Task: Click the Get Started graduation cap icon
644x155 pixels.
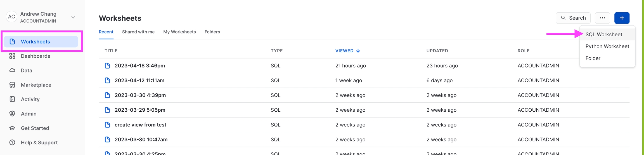Action: [x=12, y=128]
